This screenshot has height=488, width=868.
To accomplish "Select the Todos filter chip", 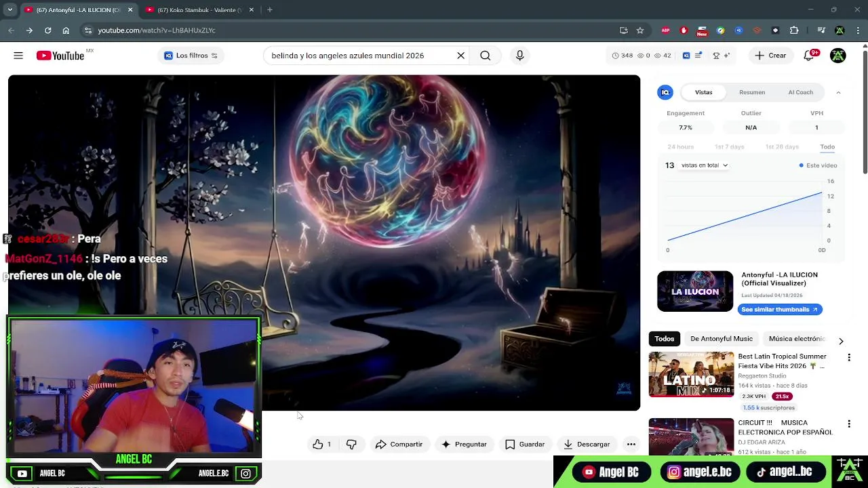I will tap(665, 339).
